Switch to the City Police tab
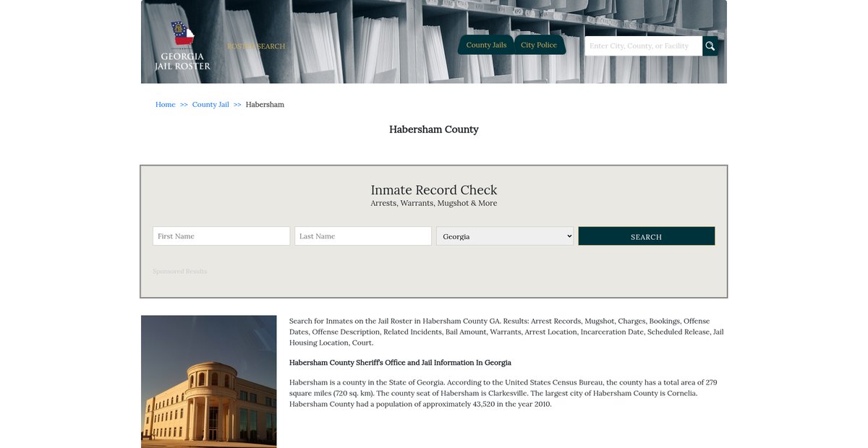Viewport: 868px width, 448px height. click(539, 45)
